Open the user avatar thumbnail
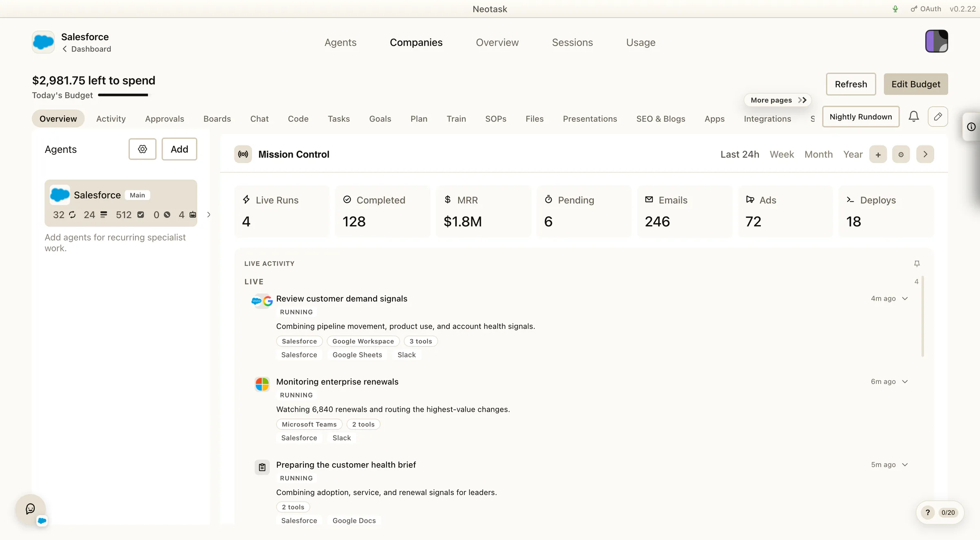 [x=936, y=41]
